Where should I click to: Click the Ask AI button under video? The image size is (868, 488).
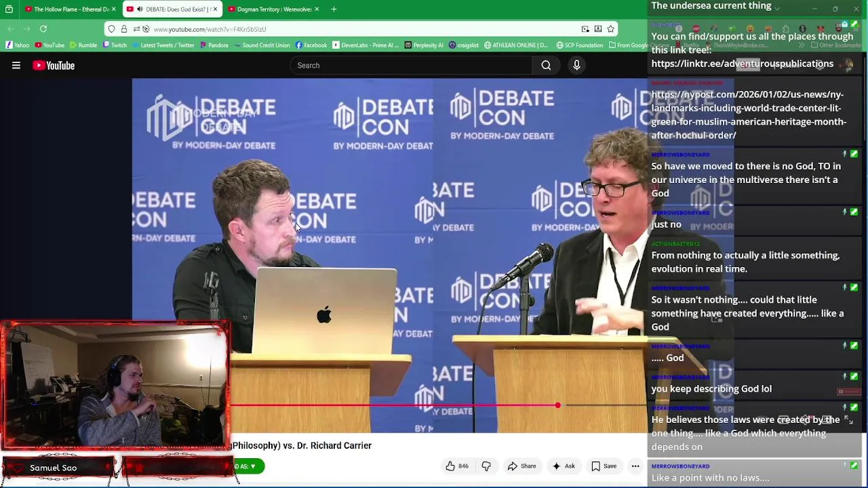(564, 466)
